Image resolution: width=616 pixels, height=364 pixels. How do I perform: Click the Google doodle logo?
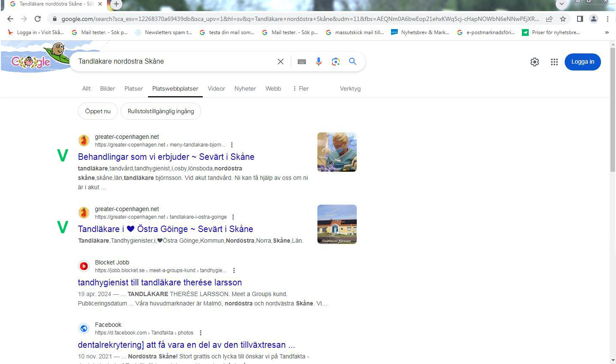[36, 58]
